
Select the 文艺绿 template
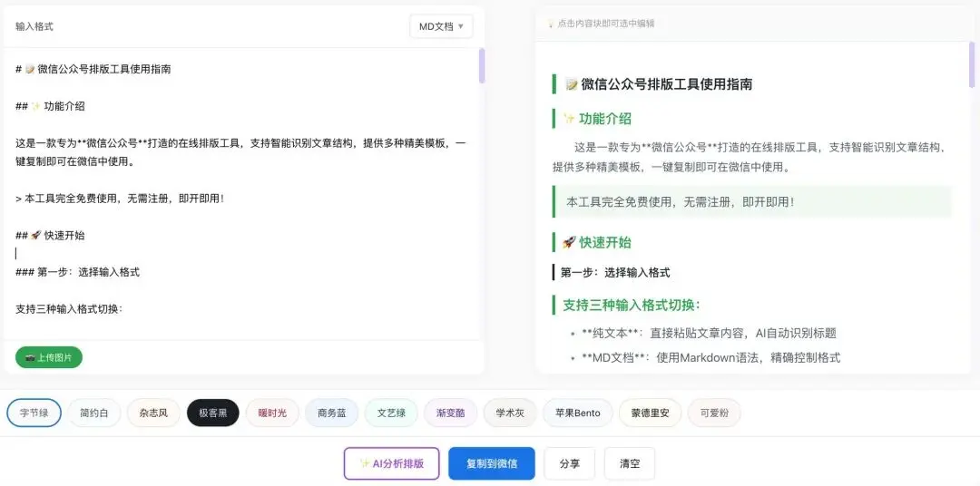[x=391, y=413]
